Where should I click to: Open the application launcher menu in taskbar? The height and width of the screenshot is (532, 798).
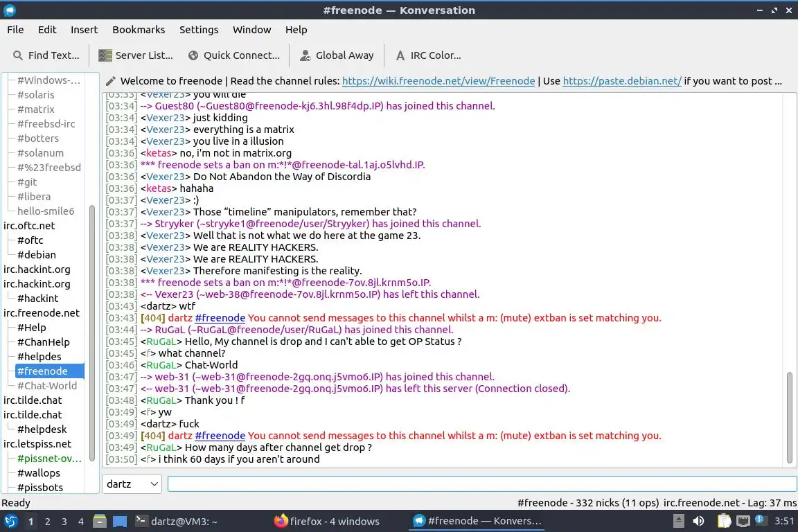(10, 522)
